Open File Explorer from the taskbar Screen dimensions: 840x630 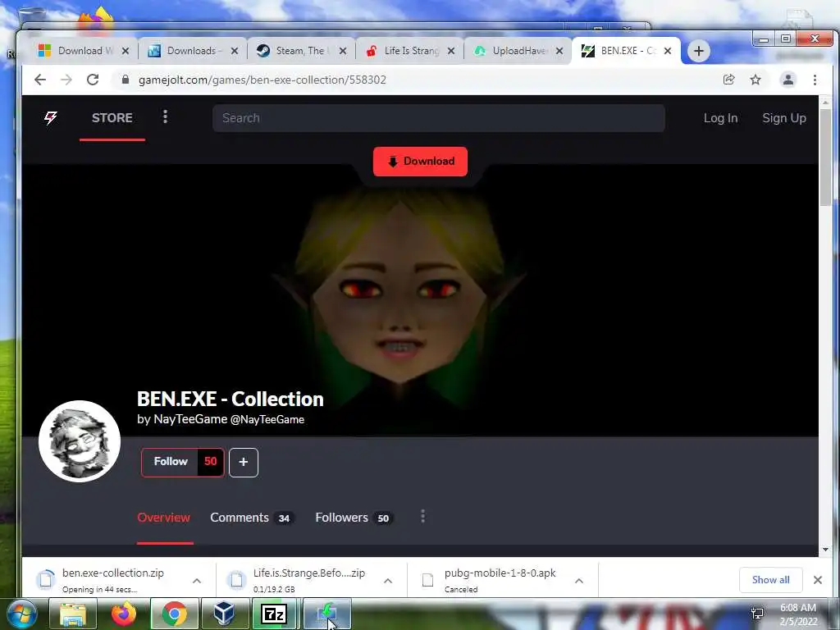(x=73, y=614)
